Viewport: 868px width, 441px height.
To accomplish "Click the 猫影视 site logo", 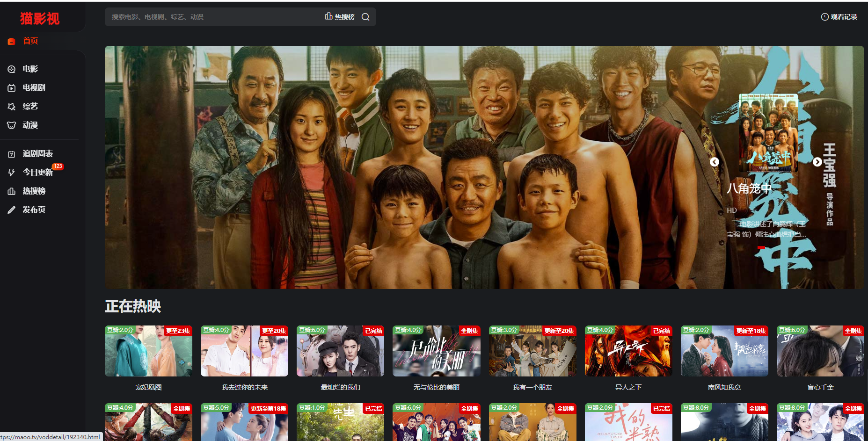I will 40,19.
